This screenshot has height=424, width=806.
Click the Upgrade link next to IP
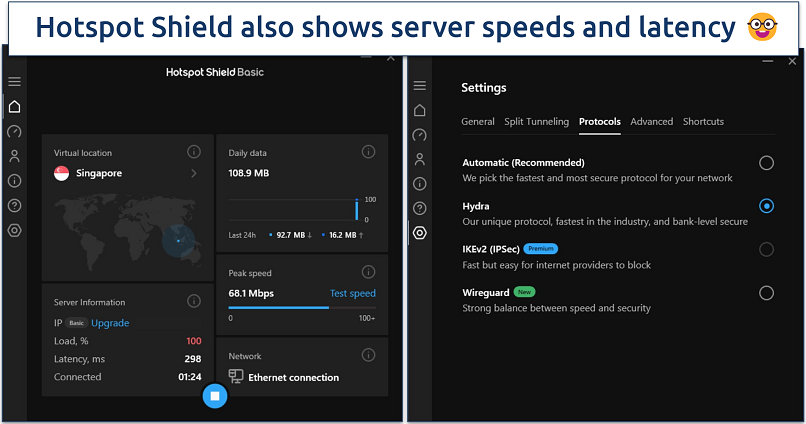pyautogui.click(x=110, y=323)
